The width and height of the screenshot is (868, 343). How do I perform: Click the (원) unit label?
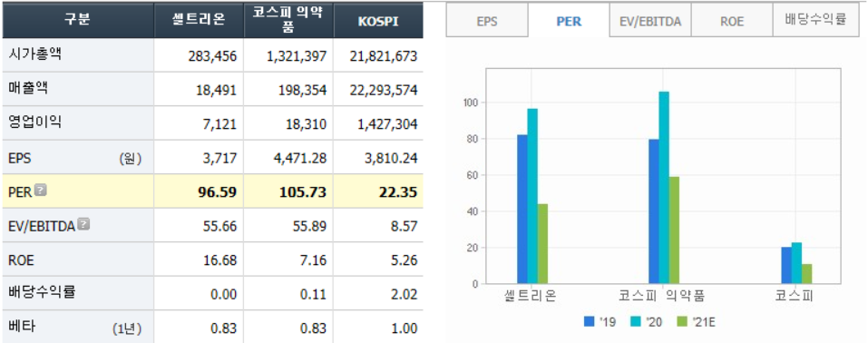pos(131,159)
